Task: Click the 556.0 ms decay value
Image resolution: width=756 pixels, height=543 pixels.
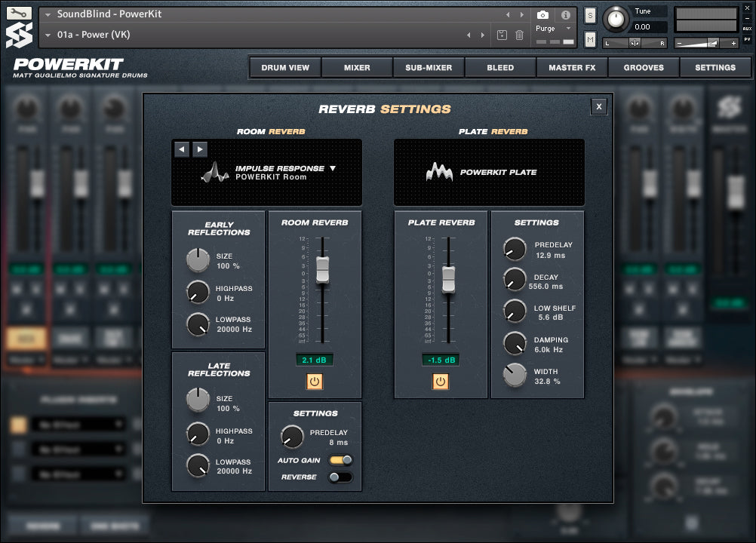Action: coord(545,286)
